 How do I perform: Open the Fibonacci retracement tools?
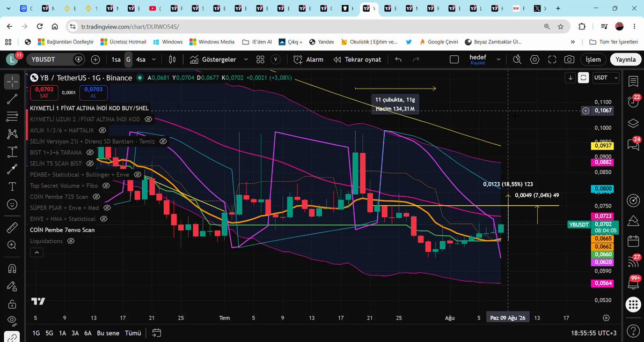click(x=12, y=116)
